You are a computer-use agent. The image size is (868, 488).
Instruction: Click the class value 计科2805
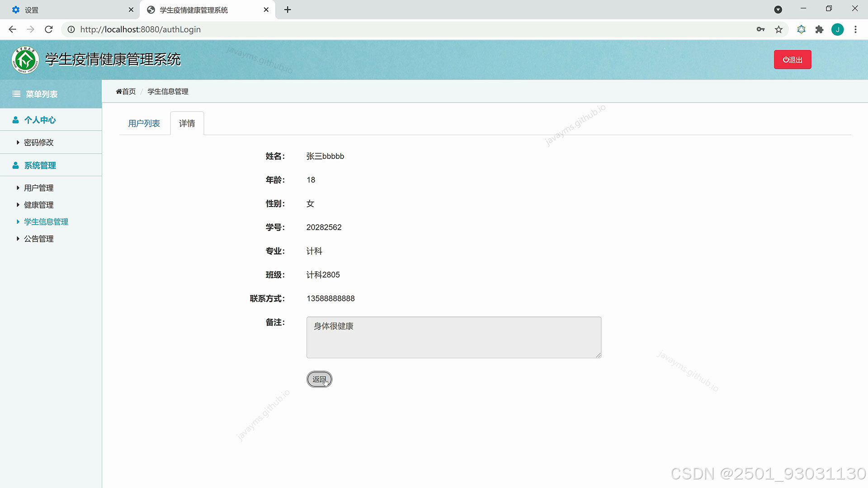coord(323,275)
